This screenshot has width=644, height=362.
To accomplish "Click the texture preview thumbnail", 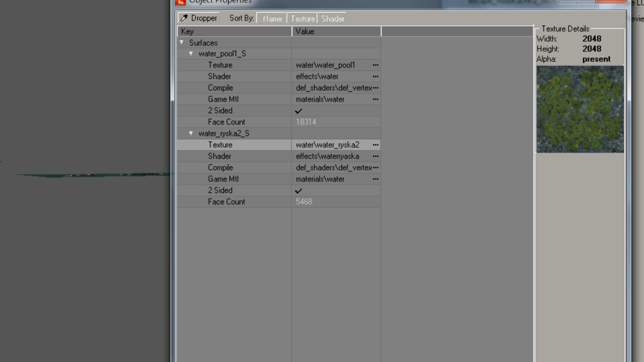I will pyautogui.click(x=580, y=109).
